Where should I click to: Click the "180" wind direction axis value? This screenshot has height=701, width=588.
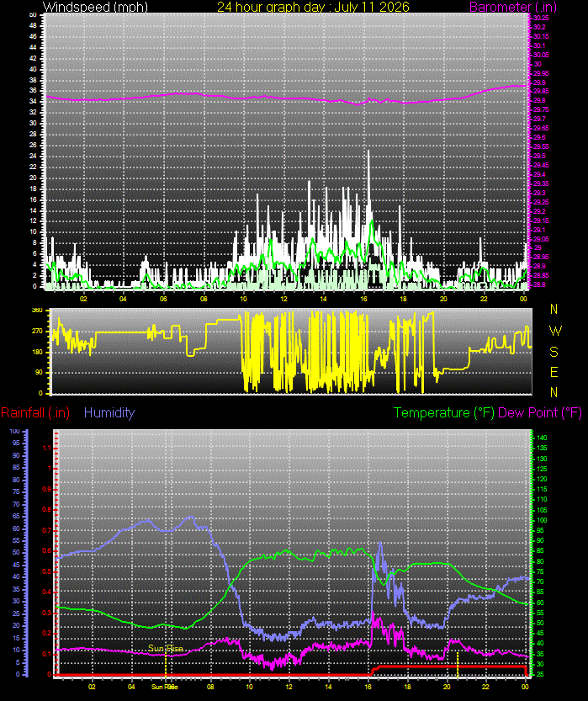37,352
